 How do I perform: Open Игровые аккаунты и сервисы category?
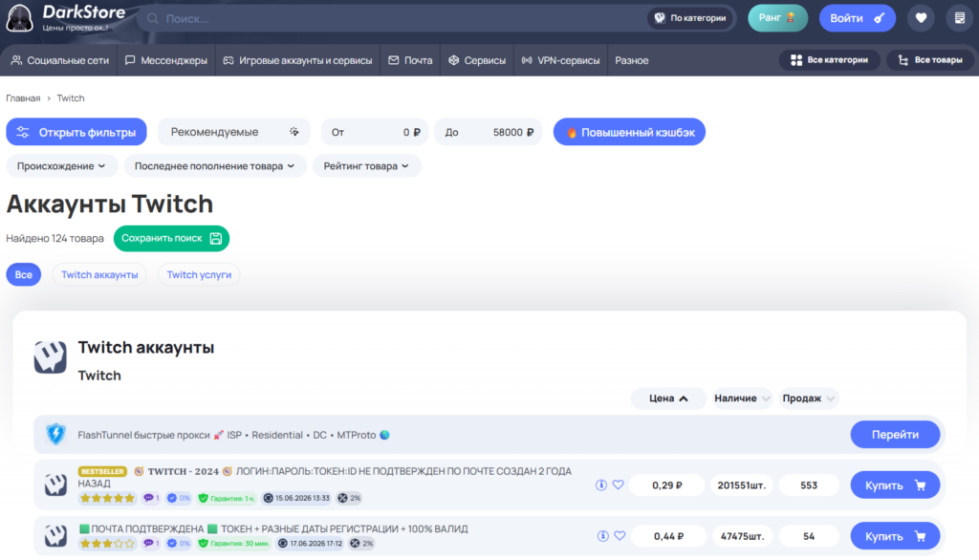(298, 60)
